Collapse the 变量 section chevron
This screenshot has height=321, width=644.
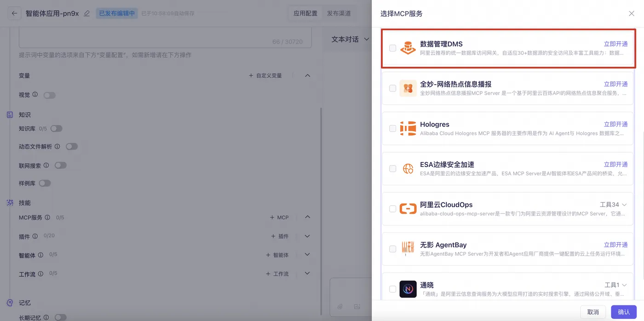[x=308, y=75]
